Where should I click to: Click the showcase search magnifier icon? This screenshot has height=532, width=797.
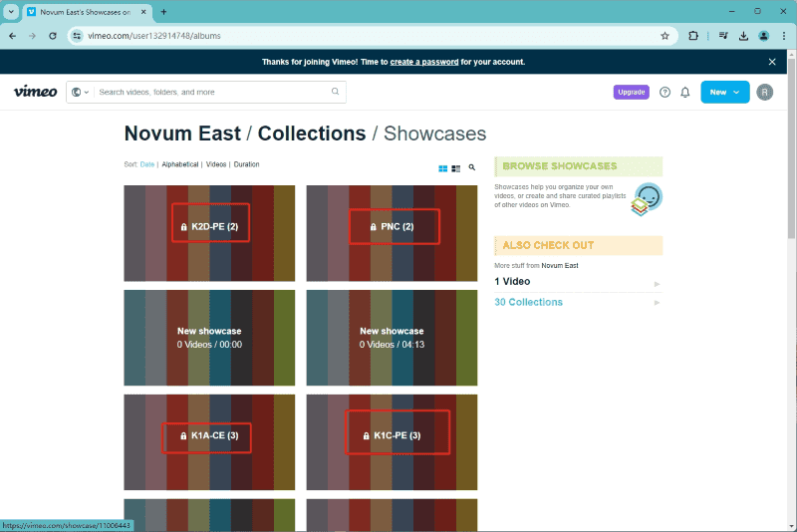tap(472, 168)
